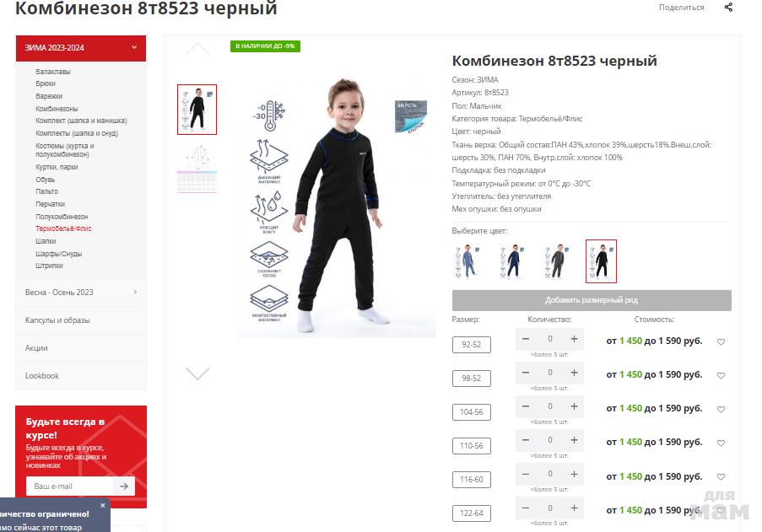Image resolution: width=762 pixels, height=532 pixels.
Task: Select the size chart thumbnail image
Action: (x=197, y=169)
